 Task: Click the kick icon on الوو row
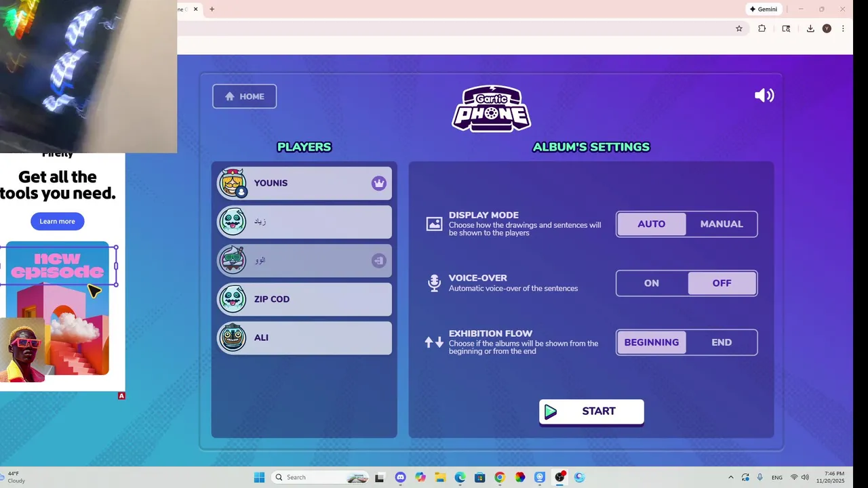click(378, 260)
